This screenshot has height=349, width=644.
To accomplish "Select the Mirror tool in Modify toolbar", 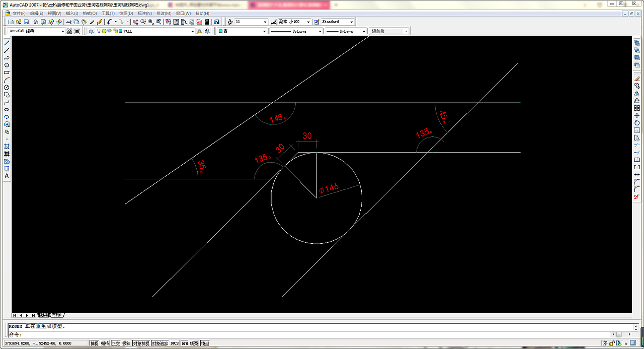I will 636,93.
